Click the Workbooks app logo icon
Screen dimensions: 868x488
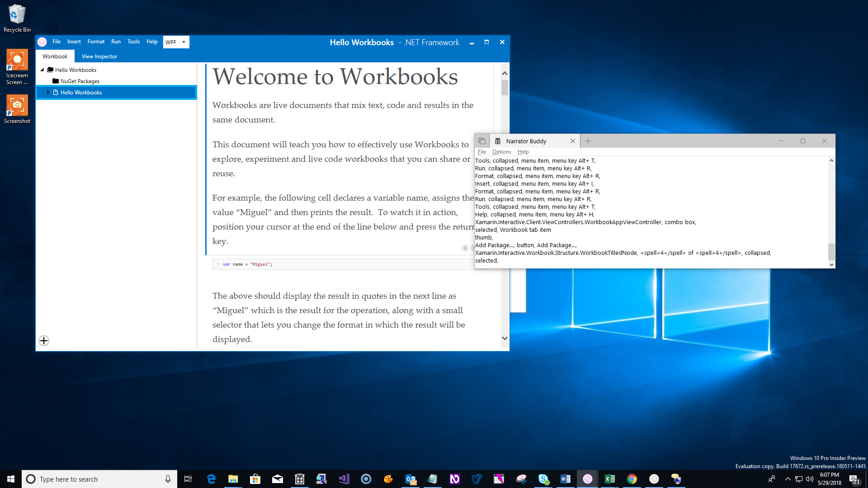click(42, 42)
